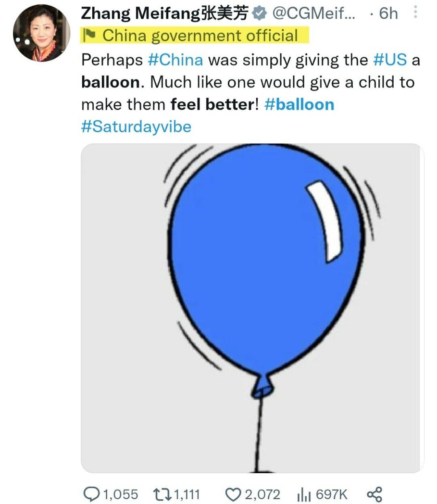Open the #Saturdayvibe hashtag link
The width and height of the screenshot is (437, 504).
(136, 127)
